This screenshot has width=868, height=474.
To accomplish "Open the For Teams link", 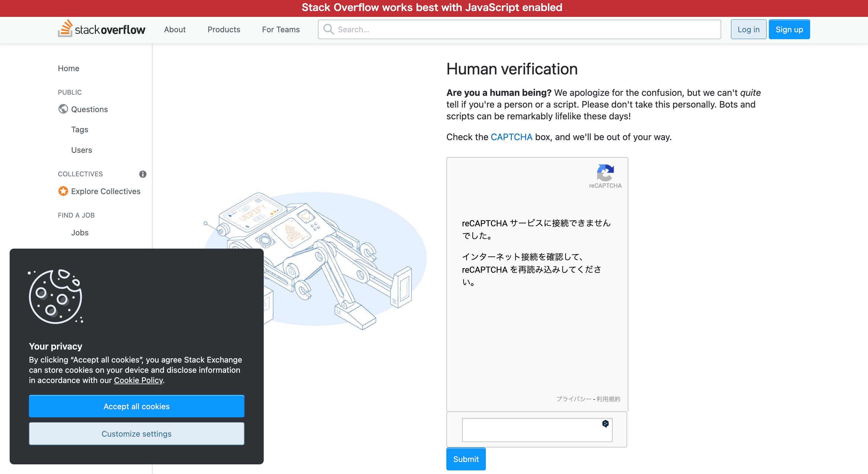I will coord(281,29).
